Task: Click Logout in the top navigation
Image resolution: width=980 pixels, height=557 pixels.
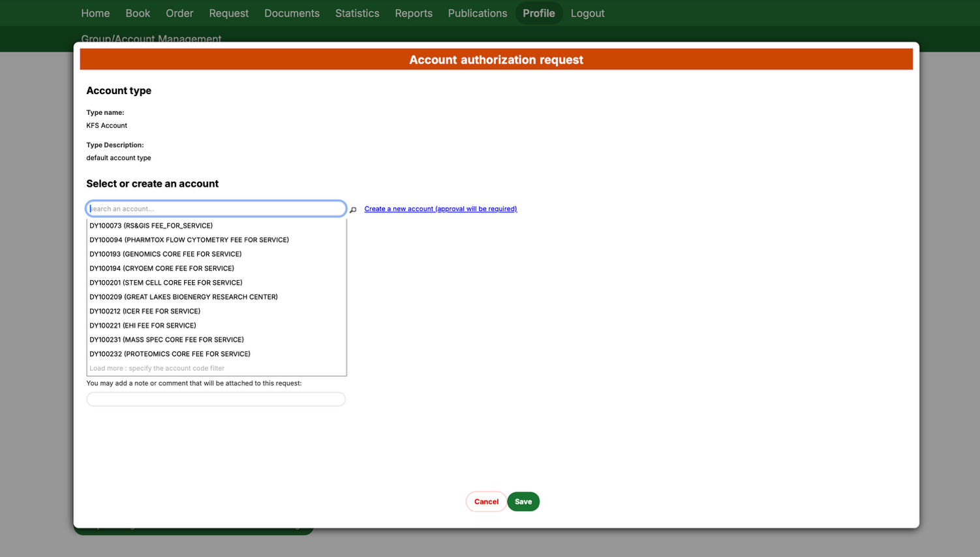Action: [588, 13]
